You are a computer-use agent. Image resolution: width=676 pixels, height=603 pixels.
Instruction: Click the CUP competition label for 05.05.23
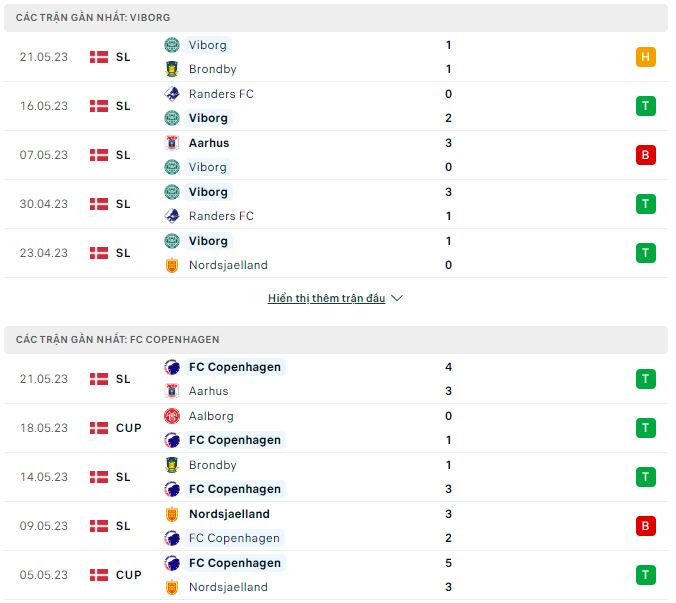point(128,575)
